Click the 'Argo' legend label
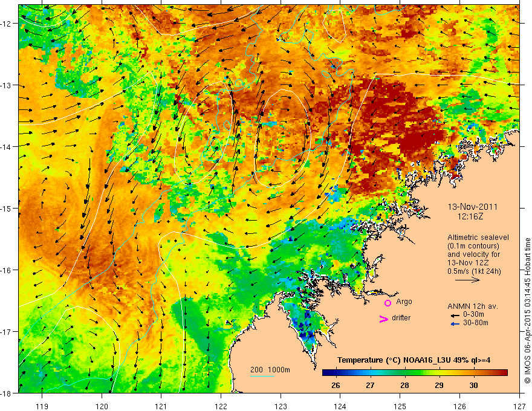The image size is (532, 411). (x=404, y=302)
